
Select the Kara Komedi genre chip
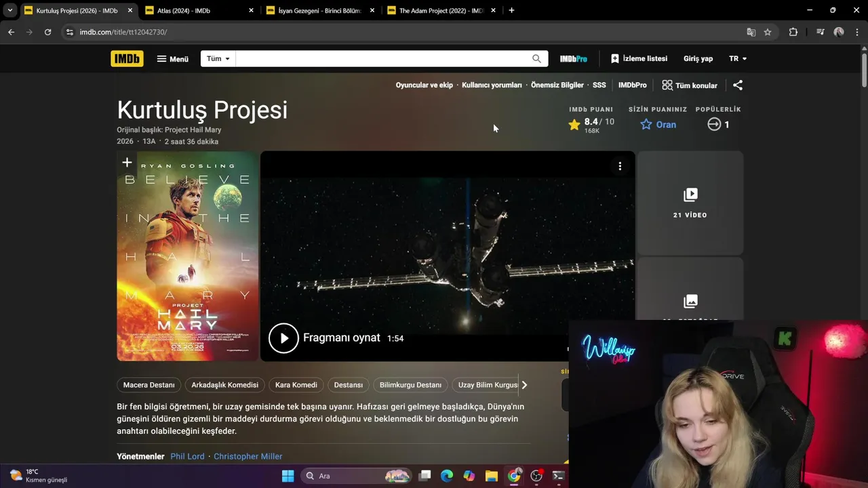[x=296, y=385]
